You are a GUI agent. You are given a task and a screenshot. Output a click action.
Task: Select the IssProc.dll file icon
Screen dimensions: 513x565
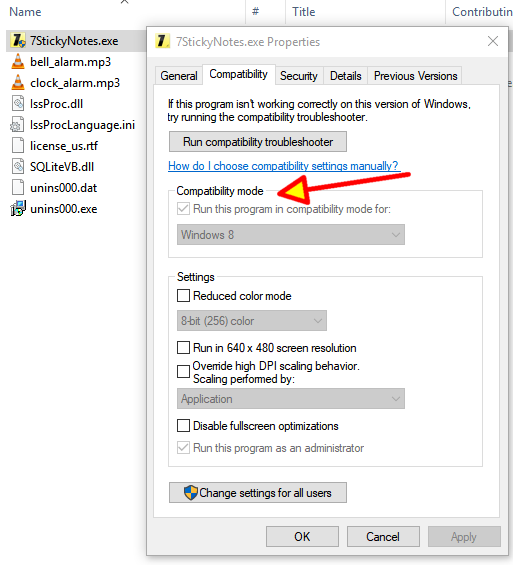coord(18,103)
